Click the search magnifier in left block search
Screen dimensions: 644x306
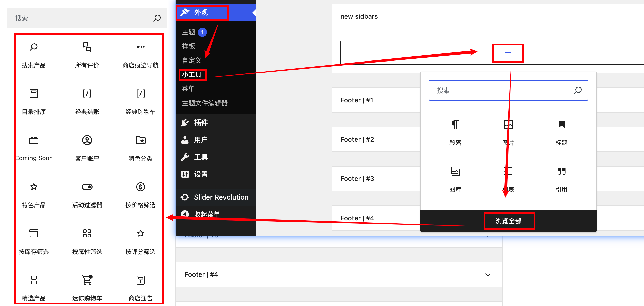click(x=157, y=18)
